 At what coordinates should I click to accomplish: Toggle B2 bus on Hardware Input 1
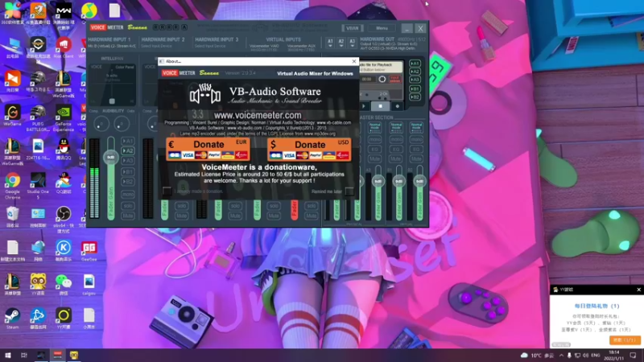pyautogui.click(x=128, y=182)
